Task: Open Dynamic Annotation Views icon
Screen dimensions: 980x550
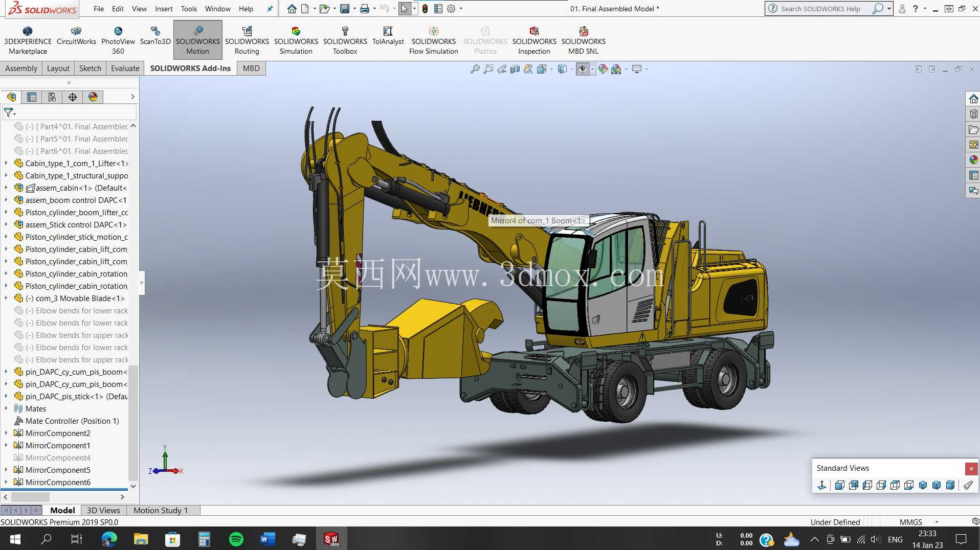Action: 528,69
